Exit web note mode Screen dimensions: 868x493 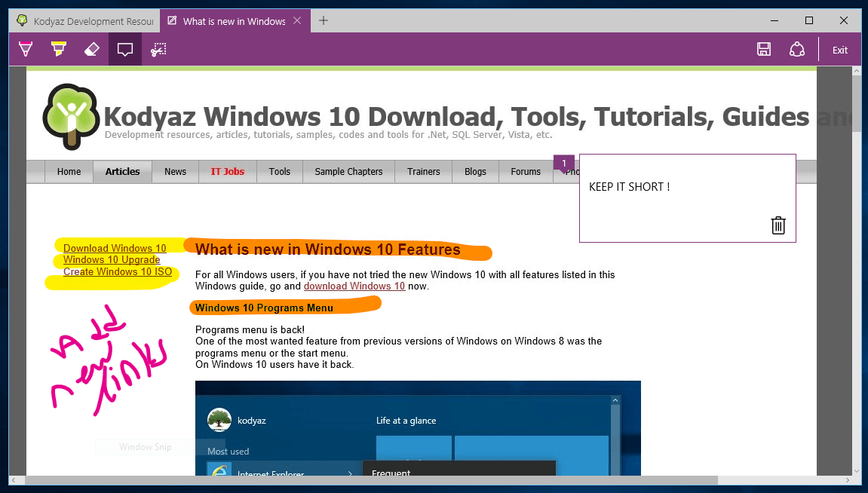pos(840,50)
